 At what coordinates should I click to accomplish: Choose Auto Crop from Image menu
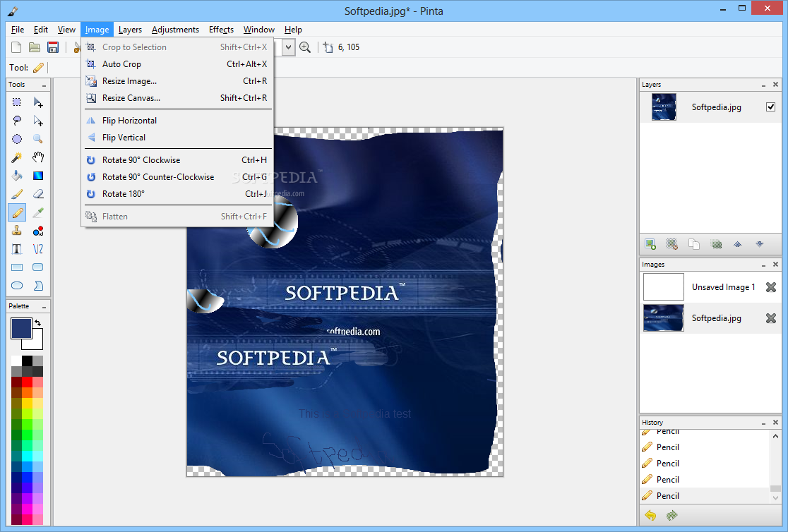tap(177, 64)
